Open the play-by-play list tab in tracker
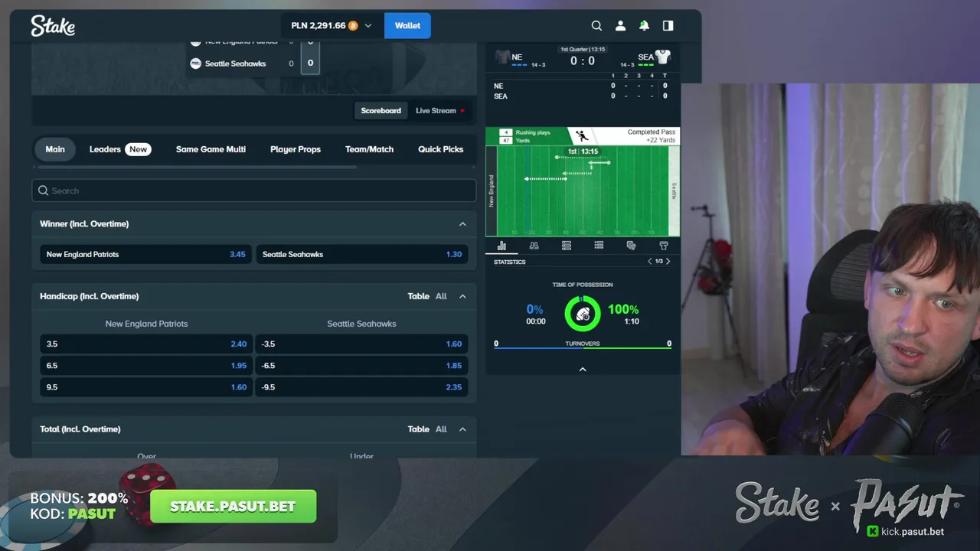This screenshot has height=551, width=980. [599, 246]
